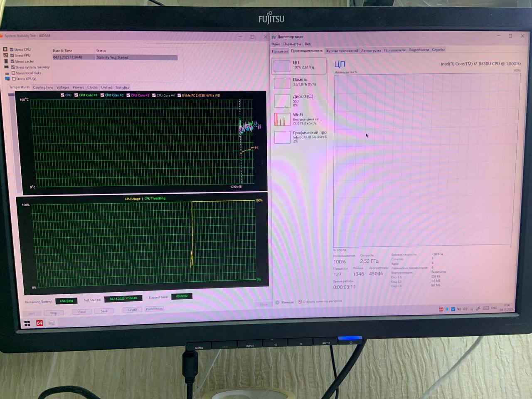Screen dimensions: 532x399
Task: Open the Графический процессор GPU item
Action: coord(299,137)
